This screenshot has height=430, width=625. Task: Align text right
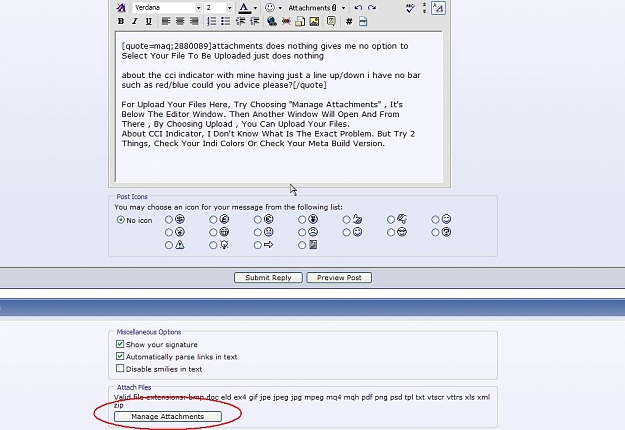(194, 22)
